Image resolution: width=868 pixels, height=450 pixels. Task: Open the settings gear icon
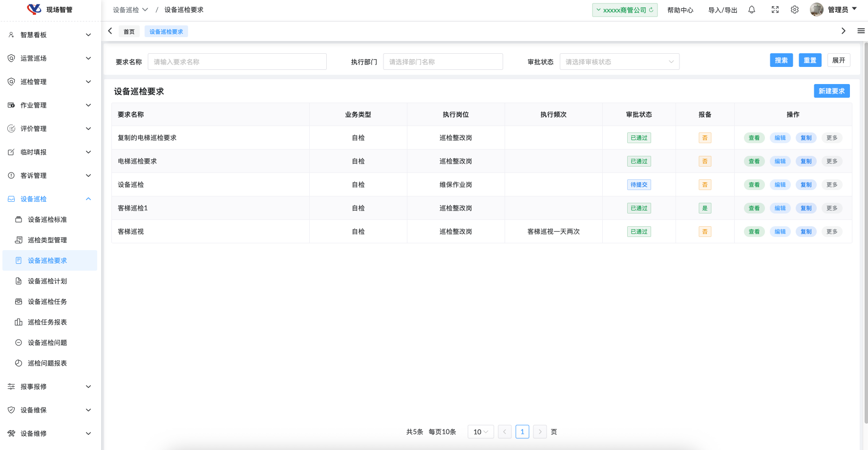click(x=795, y=10)
